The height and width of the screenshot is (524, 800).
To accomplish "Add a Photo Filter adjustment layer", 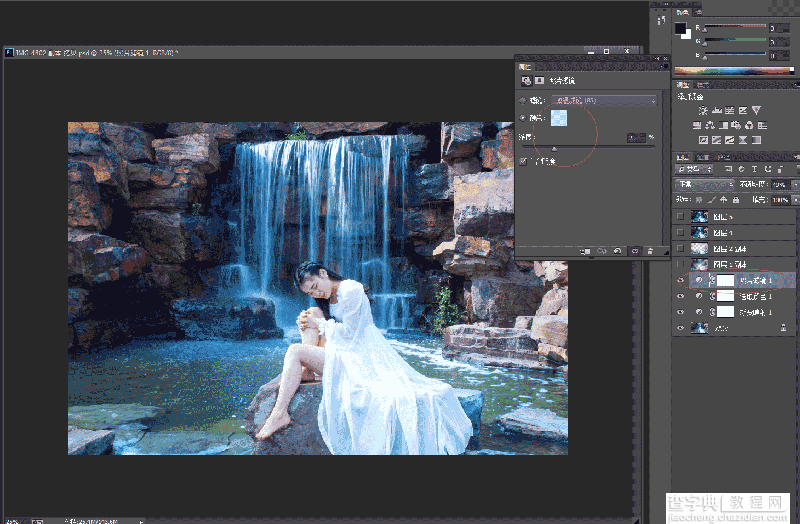I will pos(736,125).
